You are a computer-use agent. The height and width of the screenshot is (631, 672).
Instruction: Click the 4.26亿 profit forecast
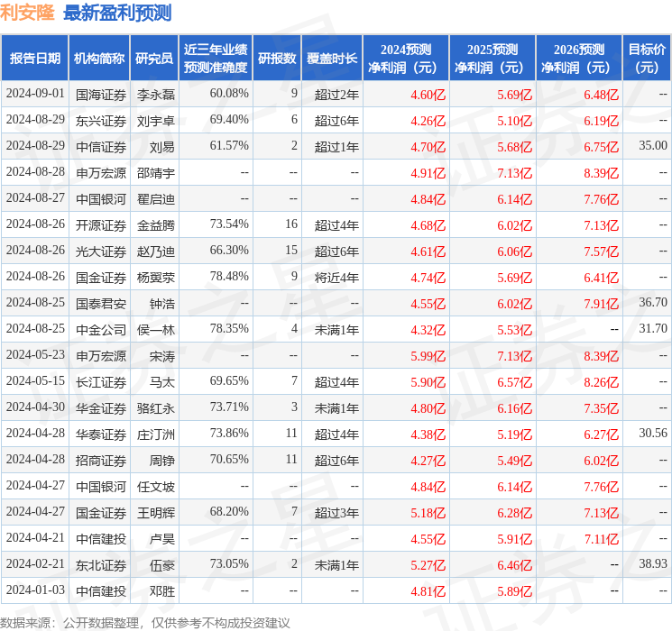click(428, 121)
